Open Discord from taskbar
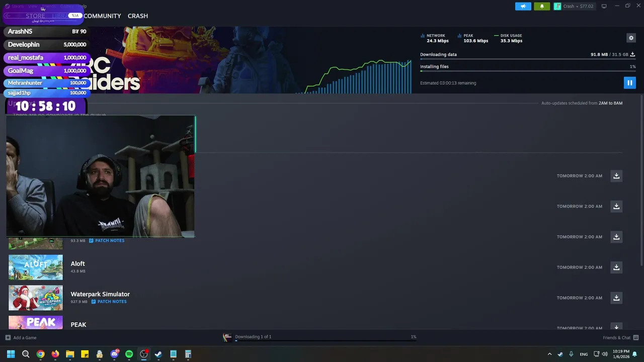 [114, 354]
